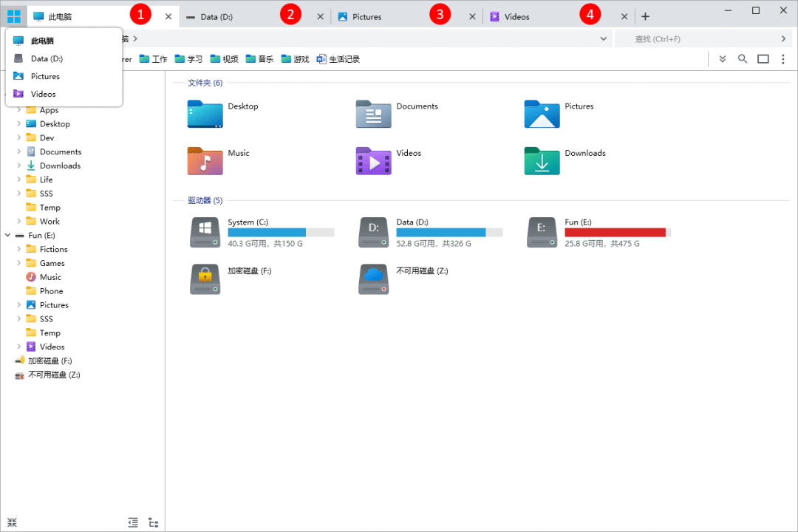Viewport: 798px width, 532px height.
Task: Switch to the Data (D:) tab
Action: [214, 15]
